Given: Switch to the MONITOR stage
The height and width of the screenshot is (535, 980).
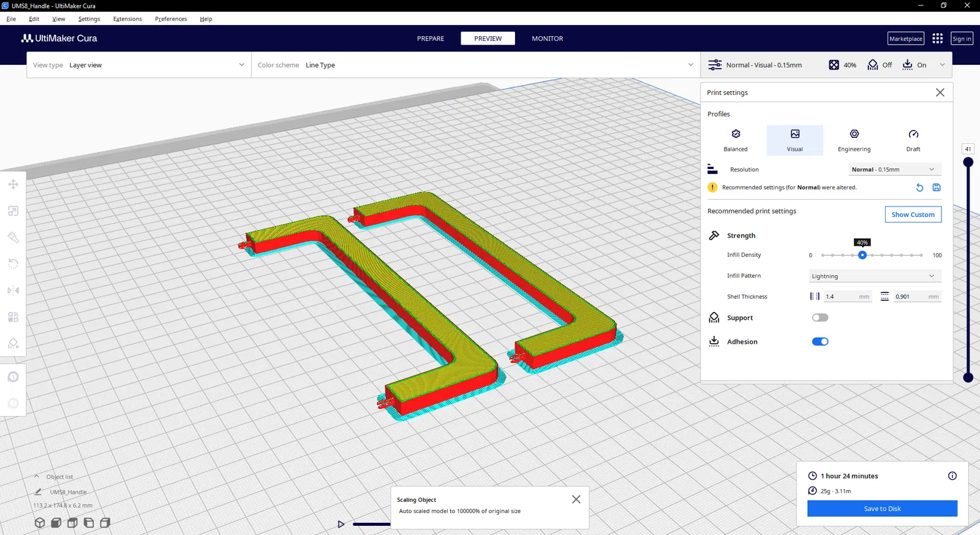Looking at the screenshot, I should click(x=548, y=39).
